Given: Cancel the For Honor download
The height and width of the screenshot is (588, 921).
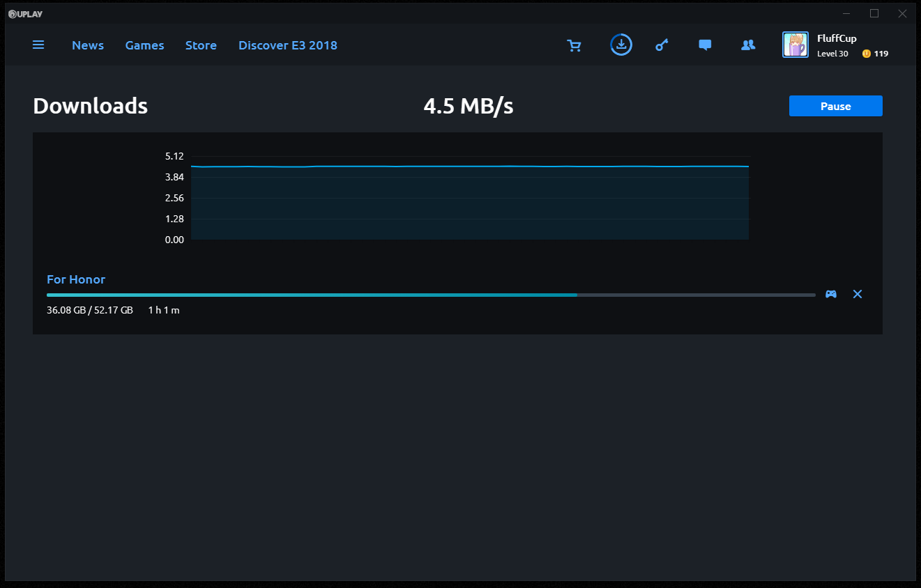Looking at the screenshot, I should tap(858, 294).
